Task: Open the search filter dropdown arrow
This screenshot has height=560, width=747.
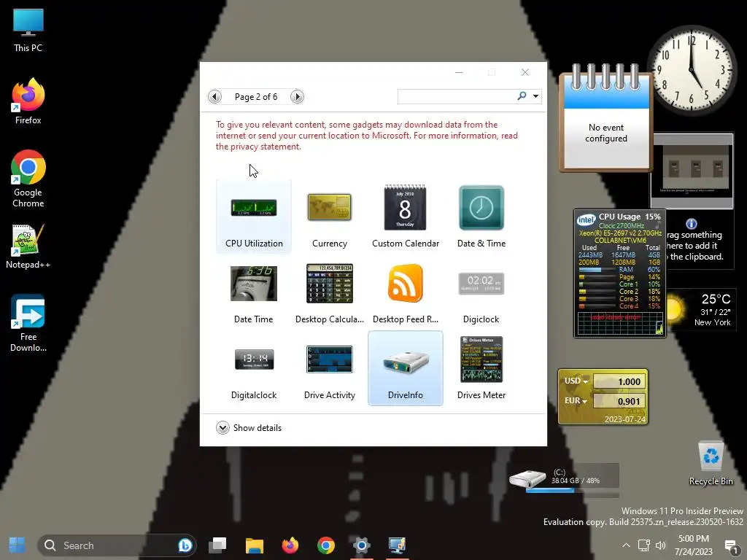Action: (535, 96)
